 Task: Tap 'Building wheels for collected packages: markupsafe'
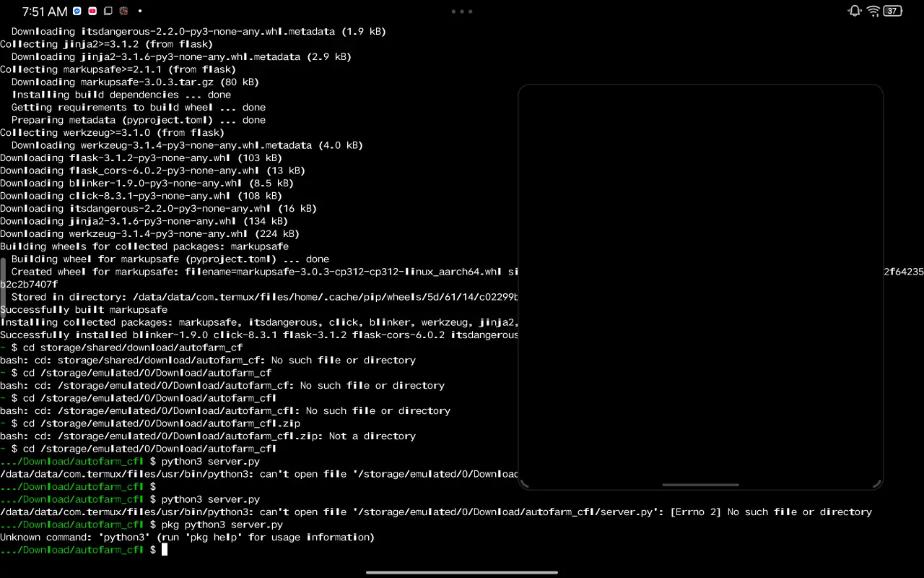tap(144, 246)
